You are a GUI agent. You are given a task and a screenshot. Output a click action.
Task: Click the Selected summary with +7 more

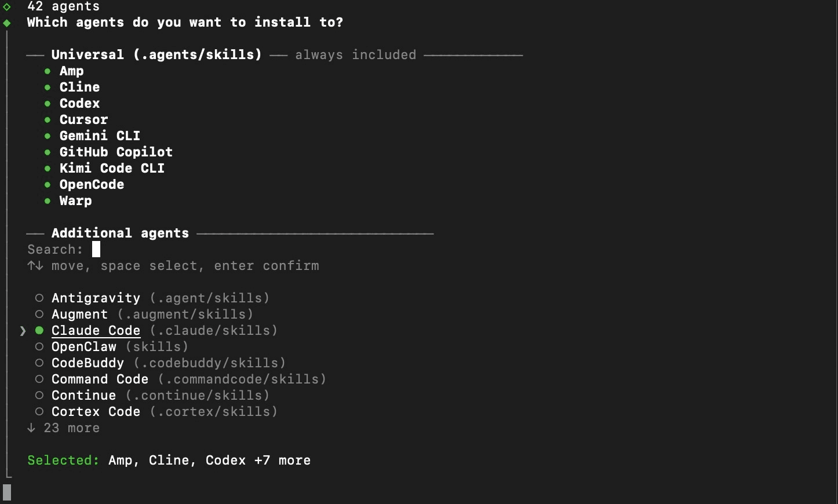[209, 461]
